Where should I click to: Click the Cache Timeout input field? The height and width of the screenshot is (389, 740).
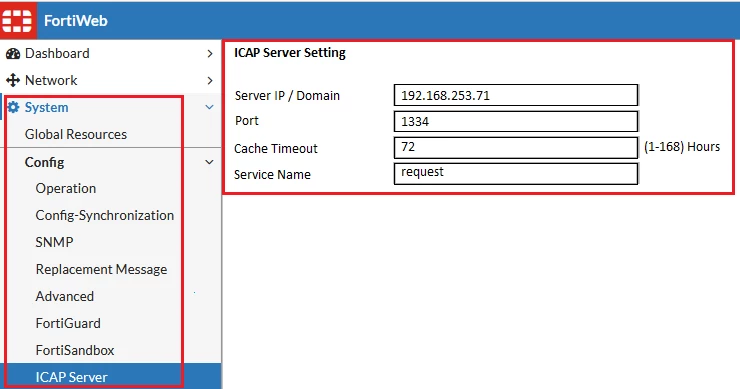[x=516, y=147]
